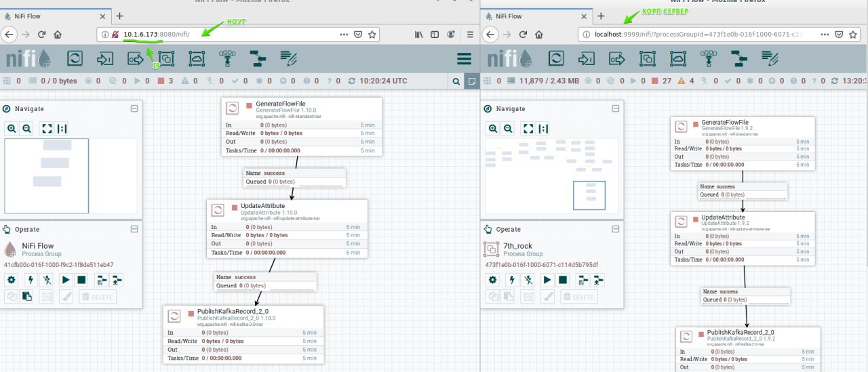Go back in the left Firefox window
Screen dimensions: 868x372
tap(8, 34)
